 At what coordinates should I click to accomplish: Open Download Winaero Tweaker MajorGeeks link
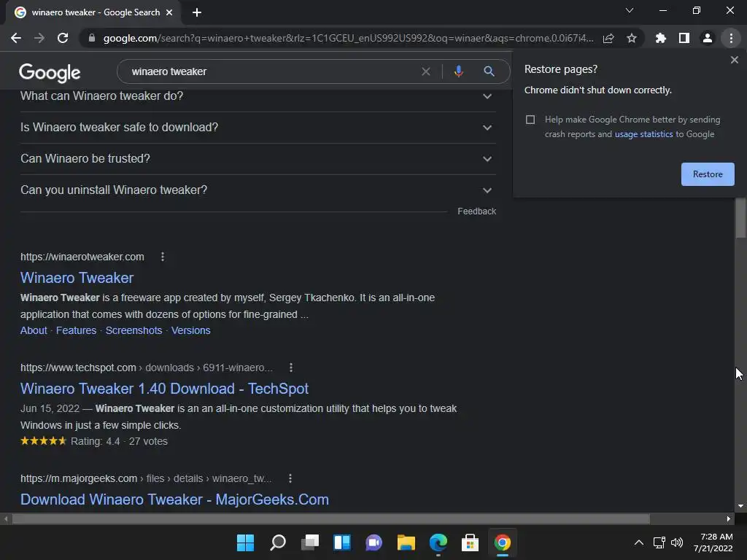pos(174,499)
